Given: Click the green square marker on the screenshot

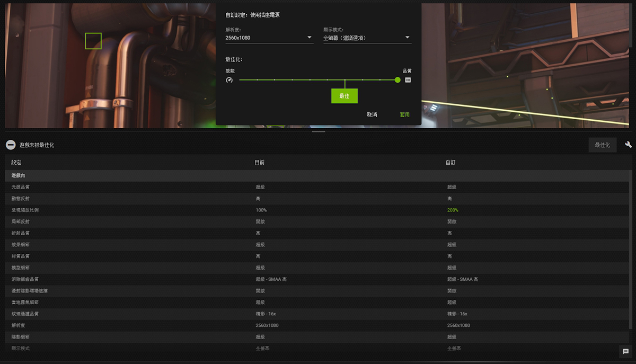Looking at the screenshot, I should [93, 41].
